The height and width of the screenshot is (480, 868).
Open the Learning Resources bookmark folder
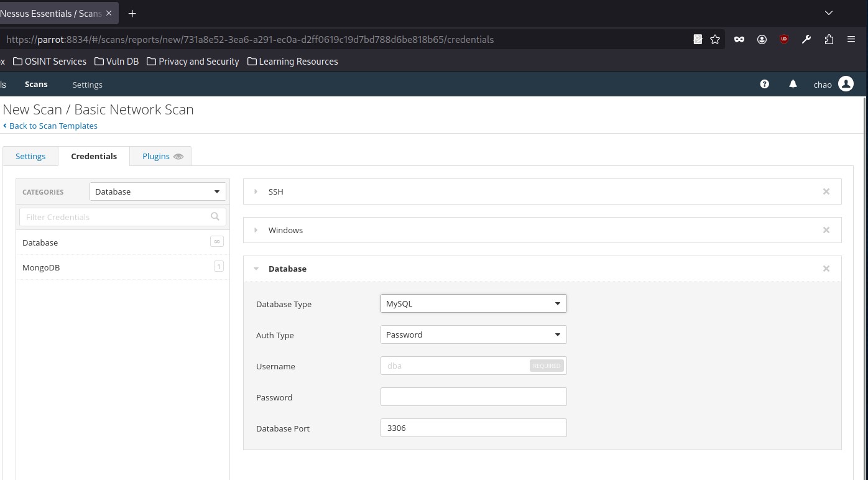click(x=292, y=62)
